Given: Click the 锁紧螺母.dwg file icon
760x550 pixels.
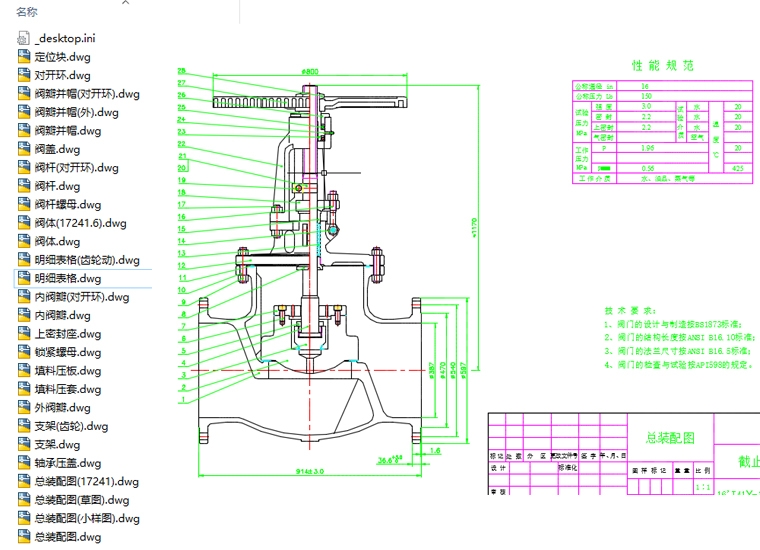Looking at the screenshot, I should (24, 352).
